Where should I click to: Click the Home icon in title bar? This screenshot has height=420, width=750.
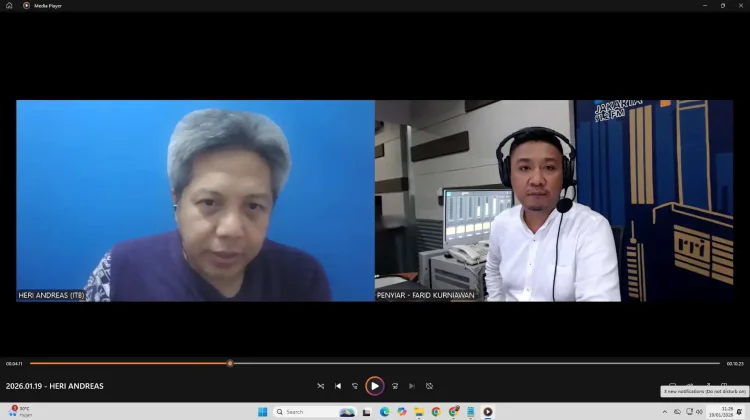pos(10,5)
